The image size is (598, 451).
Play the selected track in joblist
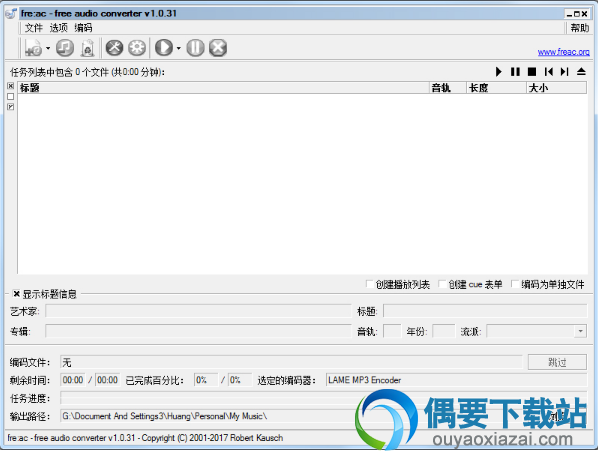(x=498, y=72)
